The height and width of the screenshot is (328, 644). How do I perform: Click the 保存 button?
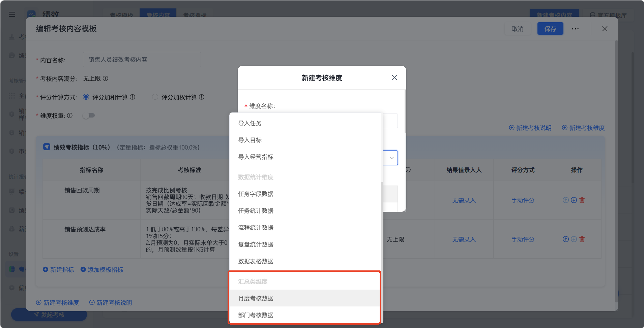(x=550, y=29)
